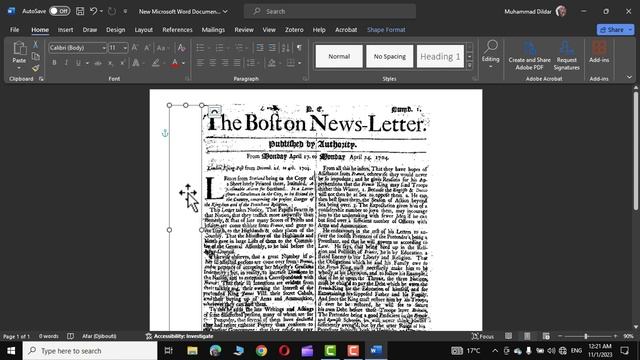Click the Subscript icon
The height and width of the screenshot is (360, 640).
click(110, 63)
